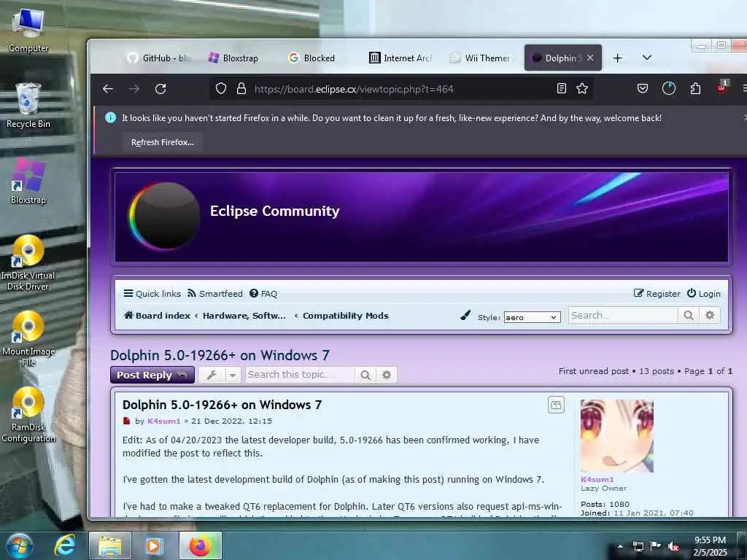Open the FAQ link
Screen dimensions: 747x560
pyautogui.click(x=263, y=293)
